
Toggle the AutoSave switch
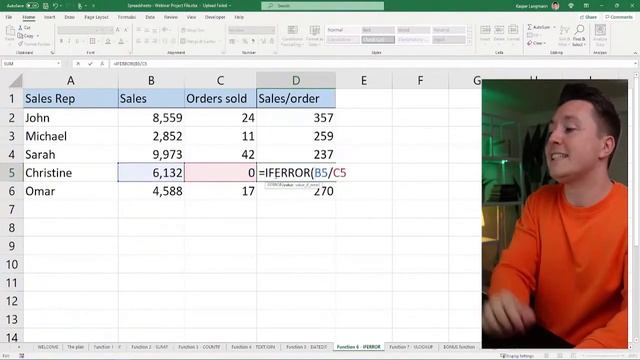coord(32,6)
